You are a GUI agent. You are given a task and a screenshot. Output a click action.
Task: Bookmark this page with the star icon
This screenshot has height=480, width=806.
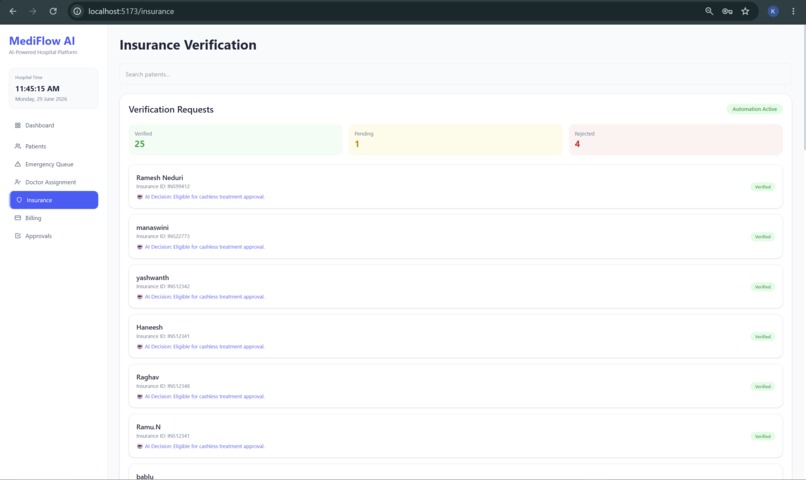point(745,11)
